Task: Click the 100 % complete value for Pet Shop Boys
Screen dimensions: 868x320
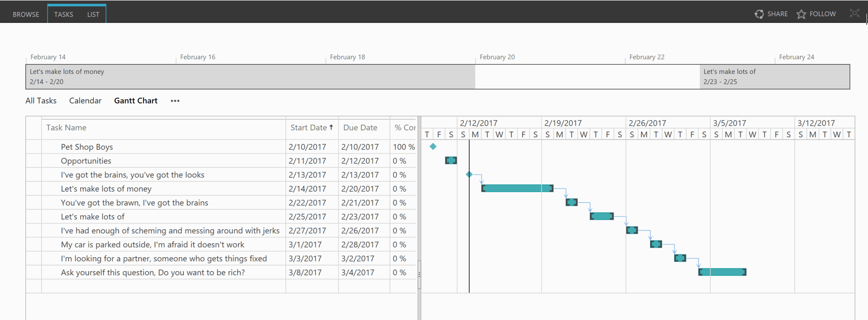Action: point(403,146)
